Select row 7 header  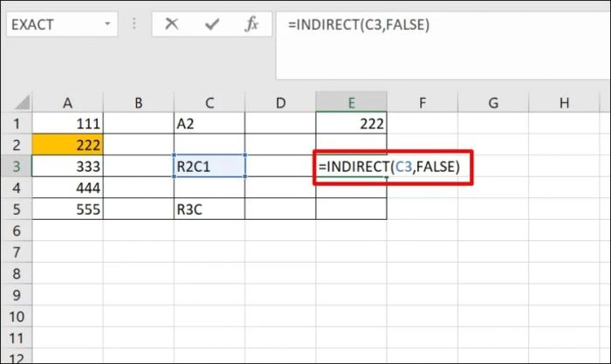pyautogui.click(x=17, y=252)
